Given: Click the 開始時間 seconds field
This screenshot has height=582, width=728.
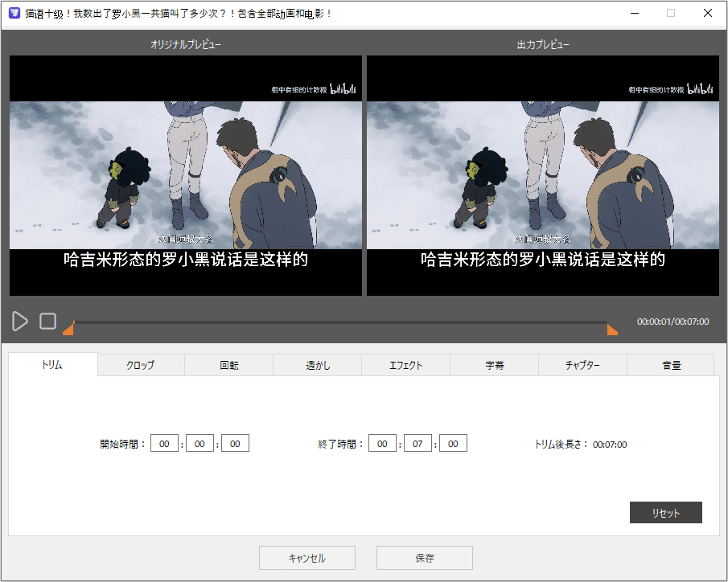Looking at the screenshot, I should tap(235, 443).
